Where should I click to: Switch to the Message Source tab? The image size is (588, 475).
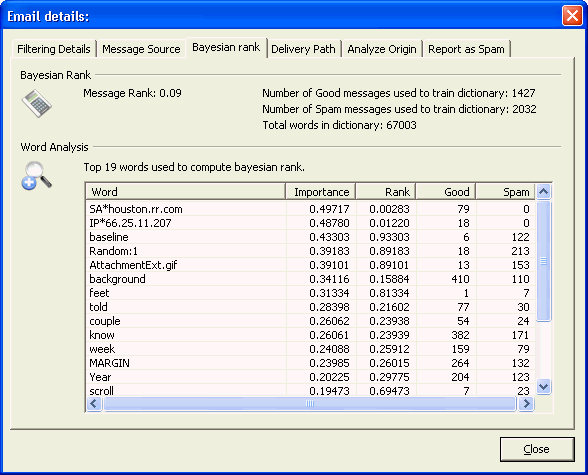pos(141,49)
